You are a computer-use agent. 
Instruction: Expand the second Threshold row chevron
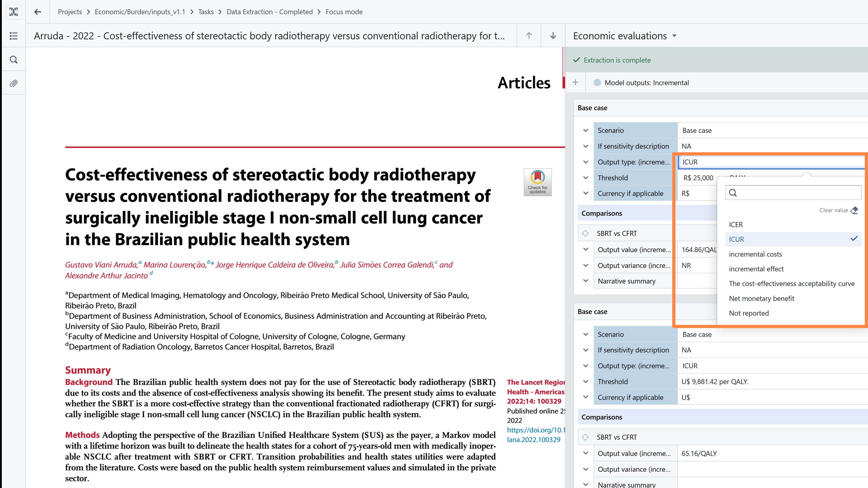[x=586, y=382]
